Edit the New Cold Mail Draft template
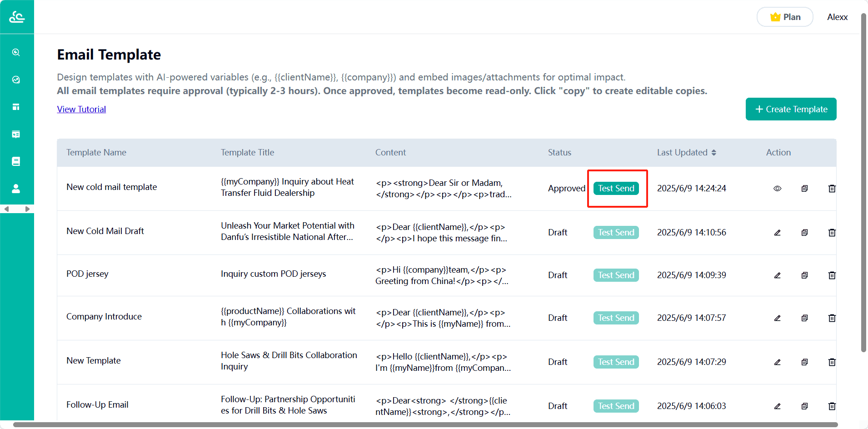 tap(778, 233)
